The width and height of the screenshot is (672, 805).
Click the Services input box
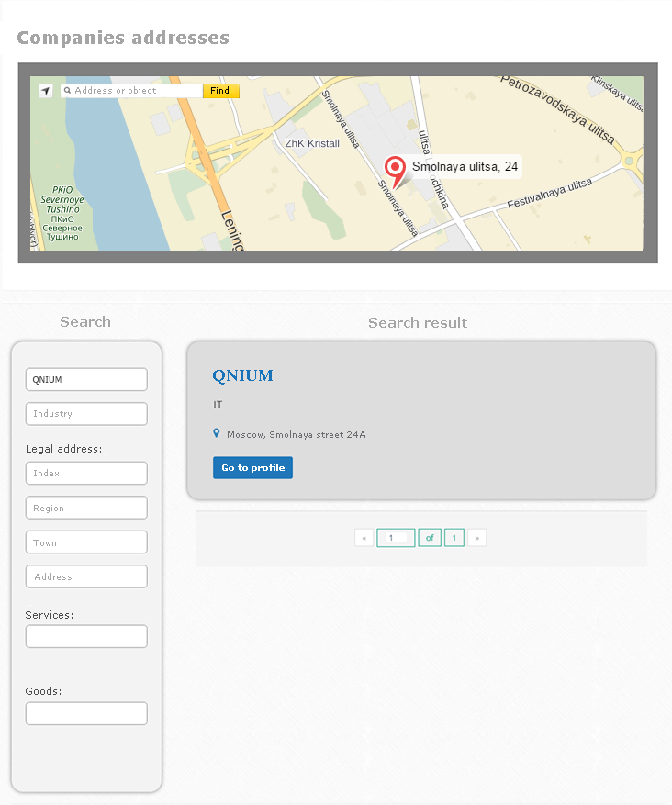pos(86,637)
